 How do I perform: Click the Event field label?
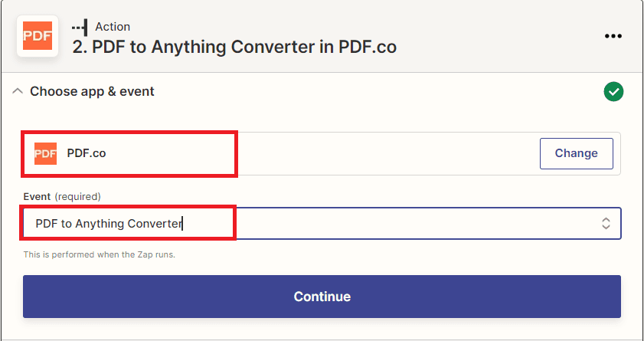tap(37, 196)
